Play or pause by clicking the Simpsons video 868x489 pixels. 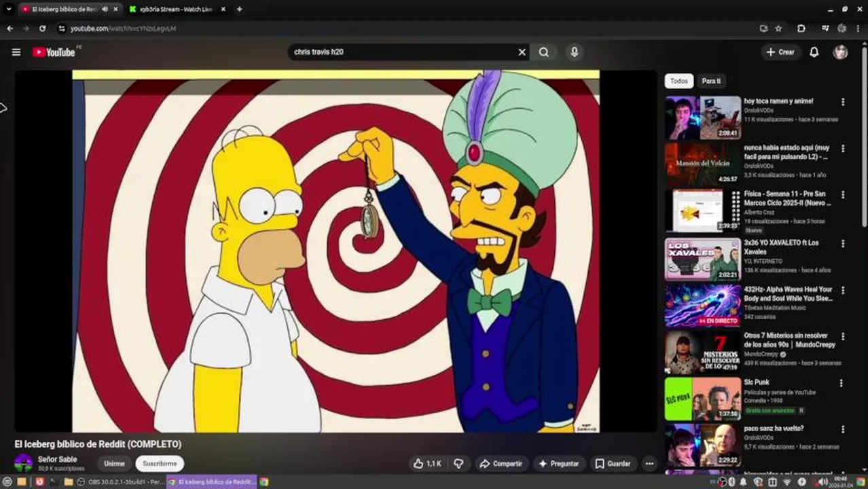click(x=336, y=251)
